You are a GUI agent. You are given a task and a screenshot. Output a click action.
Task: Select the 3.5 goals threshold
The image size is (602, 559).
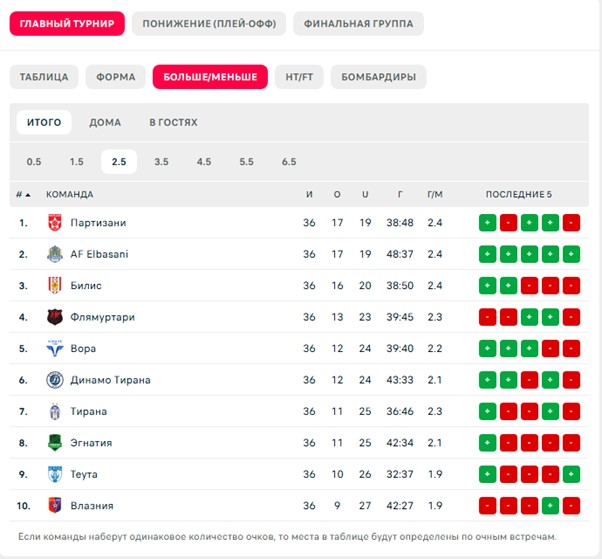tap(161, 162)
